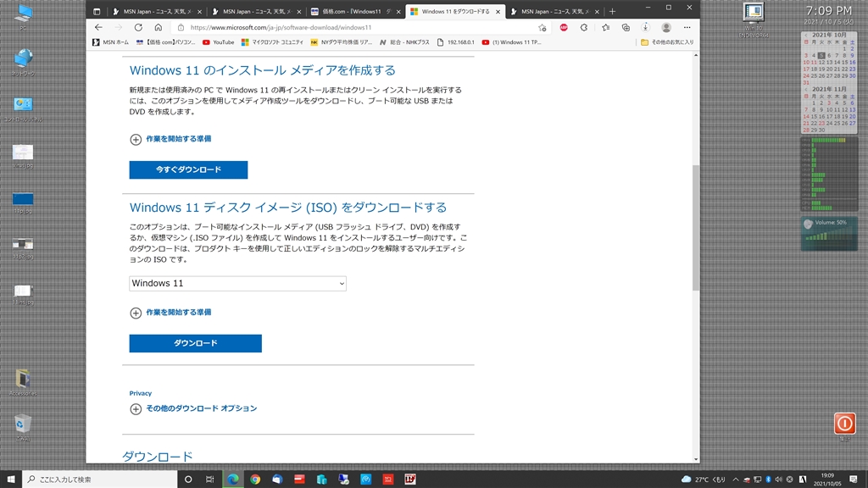Open the profile account icon

pyautogui.click(x=666, y=27)
